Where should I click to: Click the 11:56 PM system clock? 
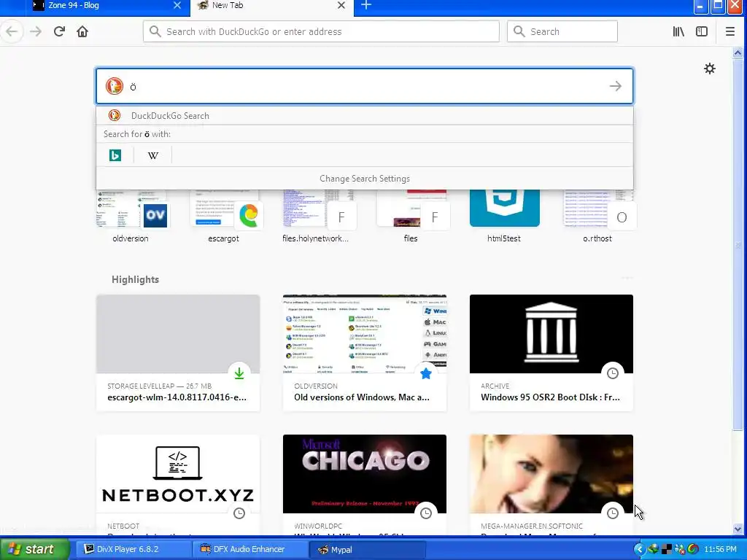point(720,550)
